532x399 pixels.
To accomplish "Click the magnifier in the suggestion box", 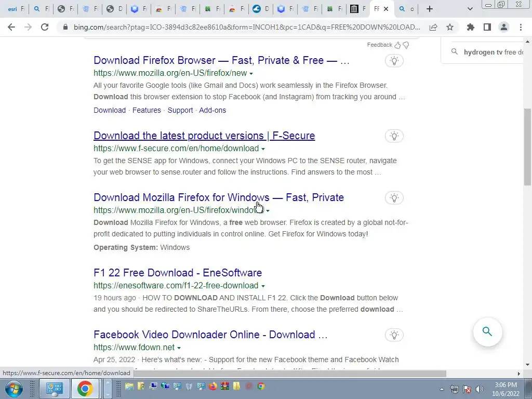I will point(454,52).
